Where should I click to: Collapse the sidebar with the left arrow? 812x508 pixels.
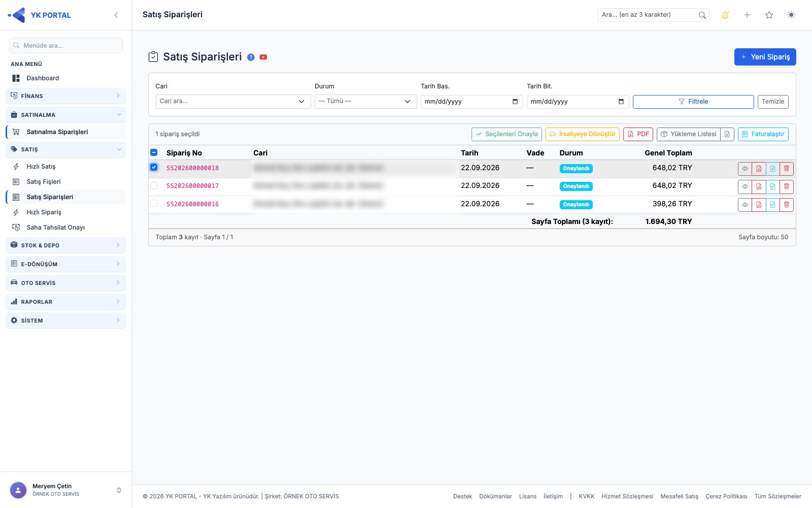click(116, 15)
